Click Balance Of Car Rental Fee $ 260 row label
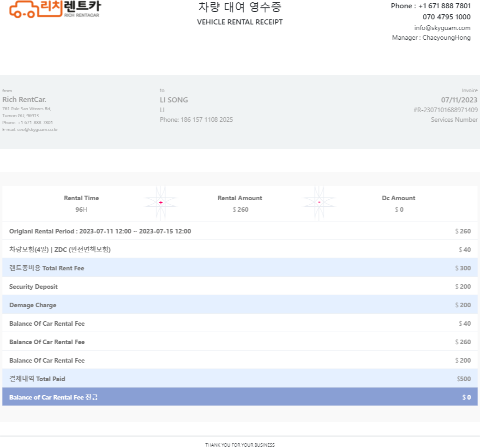This screenshot has width=480, height=448. tap(47, 342)
